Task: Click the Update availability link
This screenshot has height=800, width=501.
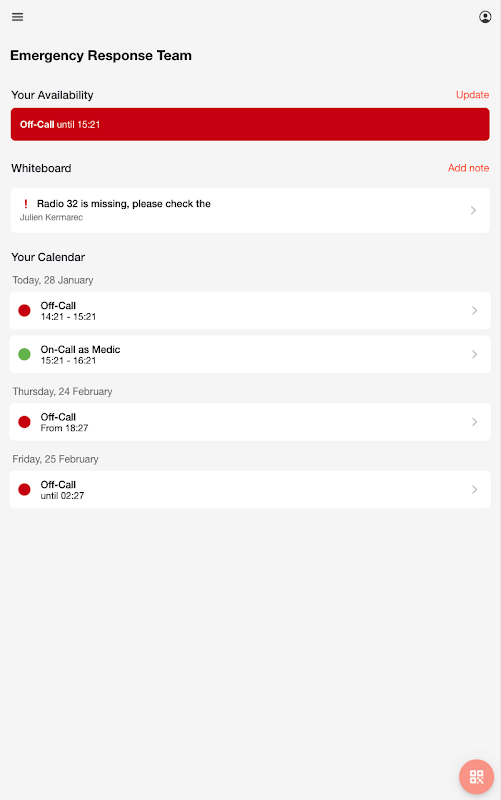Action: tap(472, 95)
